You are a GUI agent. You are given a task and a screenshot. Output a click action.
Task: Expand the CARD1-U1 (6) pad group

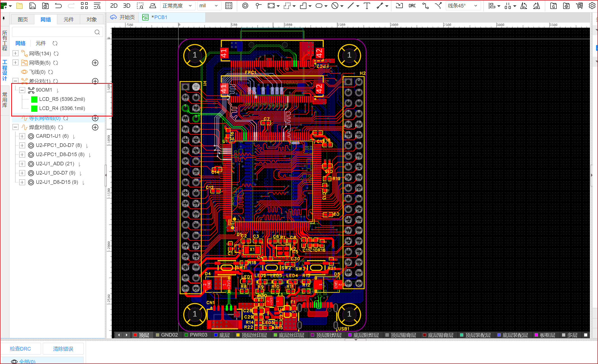click(x=22, y=136)
